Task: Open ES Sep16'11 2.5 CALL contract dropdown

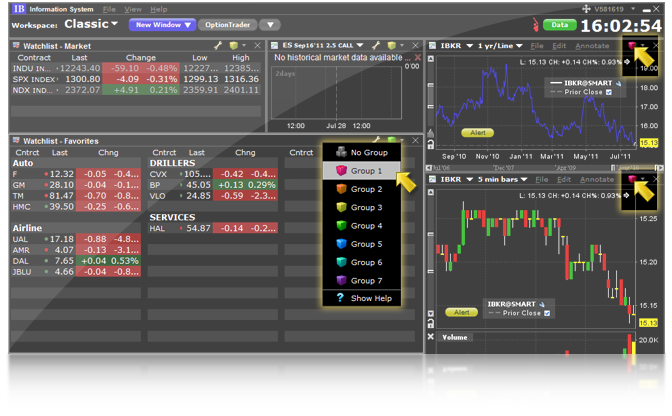Action: coord(360,45)
